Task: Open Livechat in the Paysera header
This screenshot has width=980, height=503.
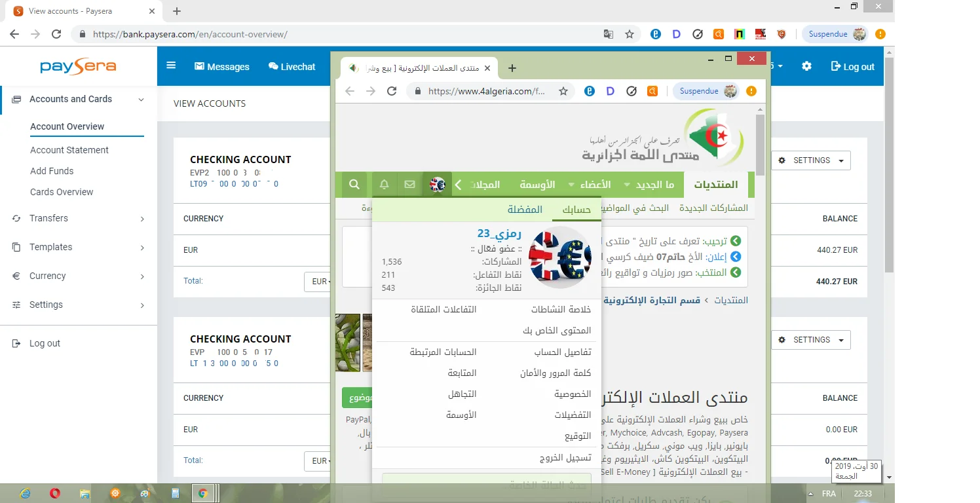Action: click(292, 67)
